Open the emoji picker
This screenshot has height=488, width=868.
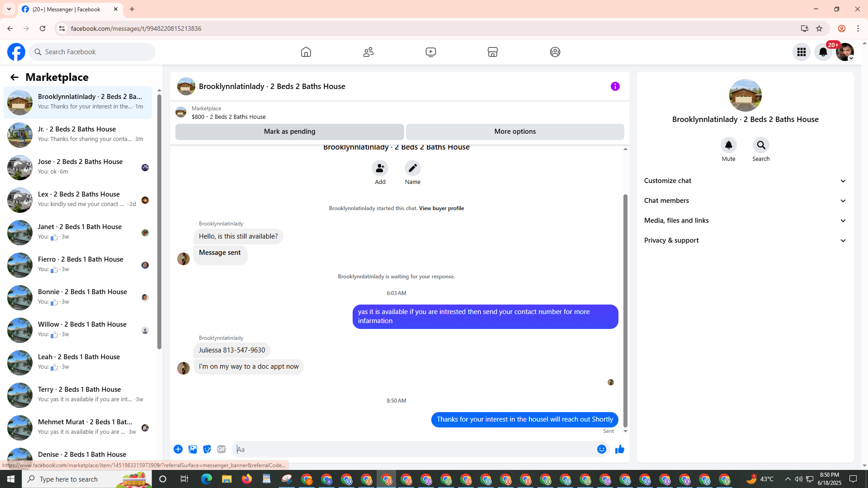[x=602, y=449]
